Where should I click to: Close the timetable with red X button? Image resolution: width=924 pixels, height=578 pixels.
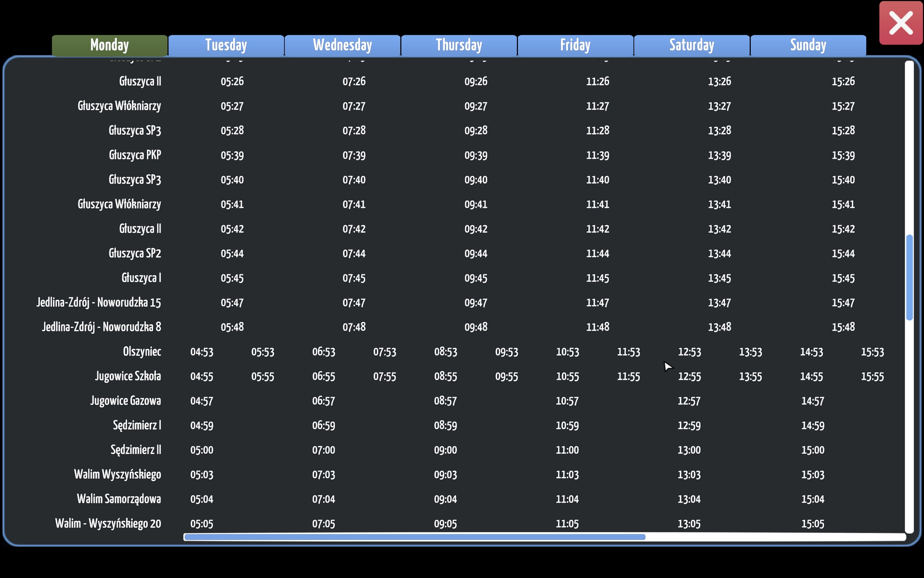click(901, 23)
